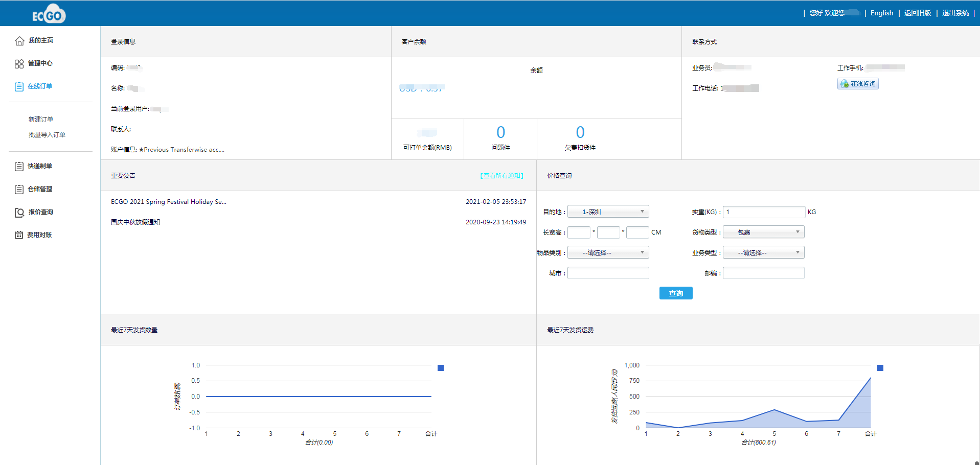Click the grid icon beside 管理中心
980x465 pixels.
pyautogui.click(x=19, y=64)
